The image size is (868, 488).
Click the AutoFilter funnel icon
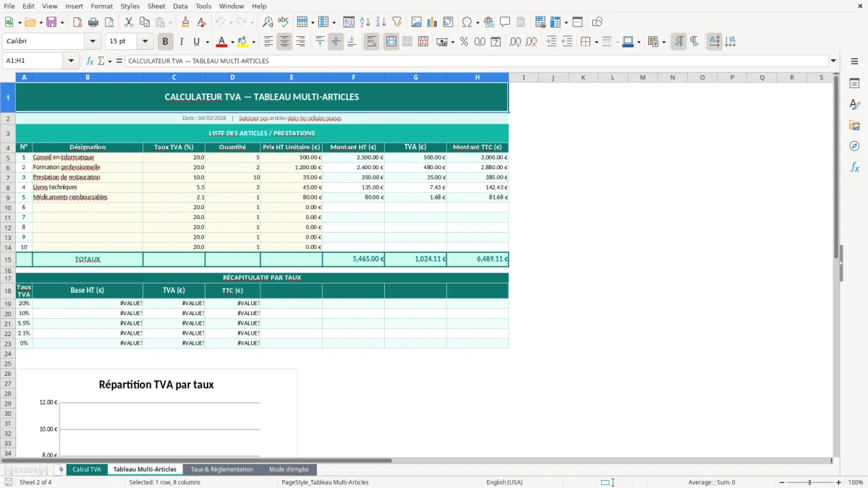click(397, 22)
